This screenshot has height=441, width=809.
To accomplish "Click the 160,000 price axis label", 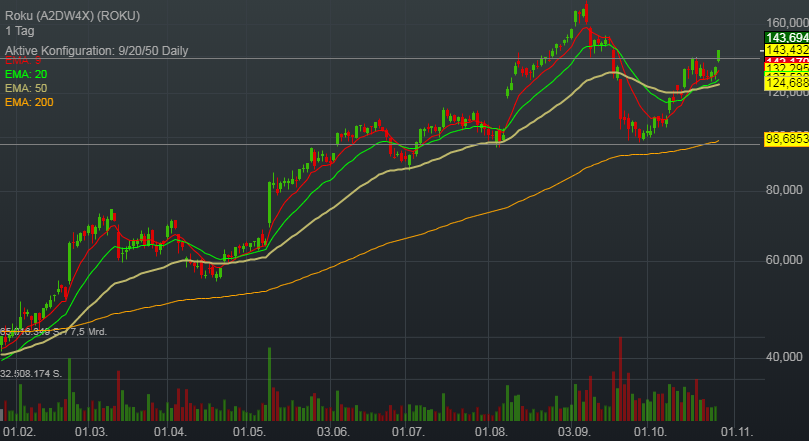I will [x=785, y=22].
